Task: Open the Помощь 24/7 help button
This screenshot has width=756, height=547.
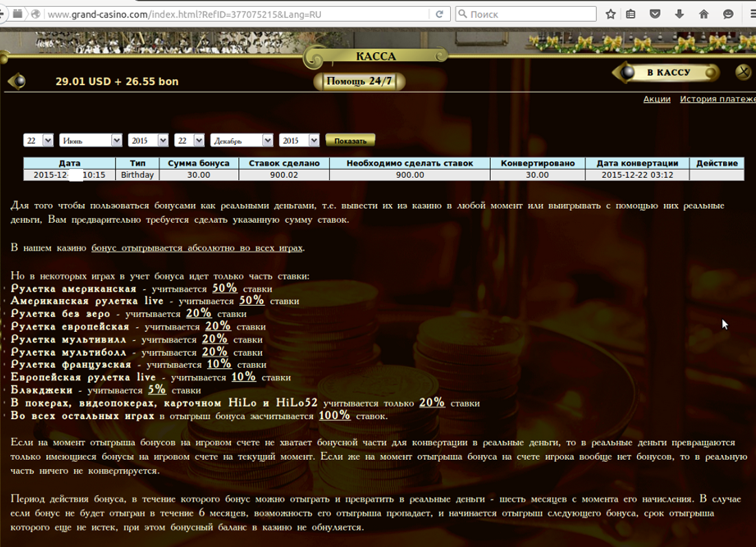Action: point(359,81)
